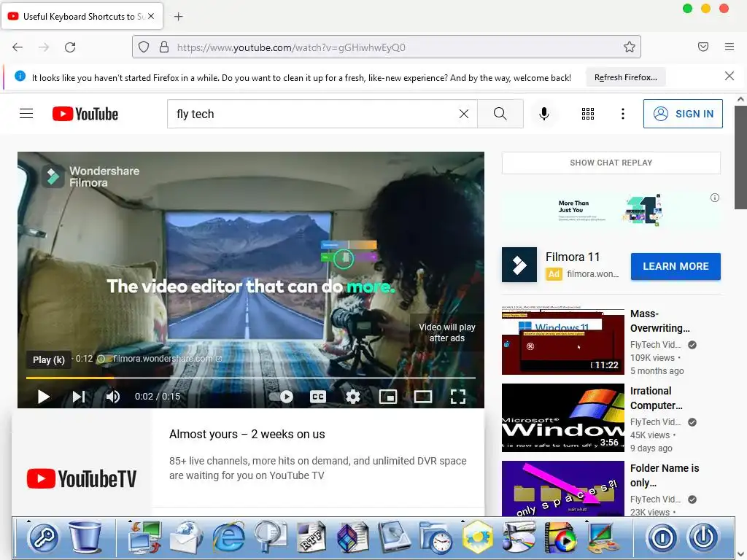
Task: Click the YouTubeTV promo logo
Action: tap(82, 478)
